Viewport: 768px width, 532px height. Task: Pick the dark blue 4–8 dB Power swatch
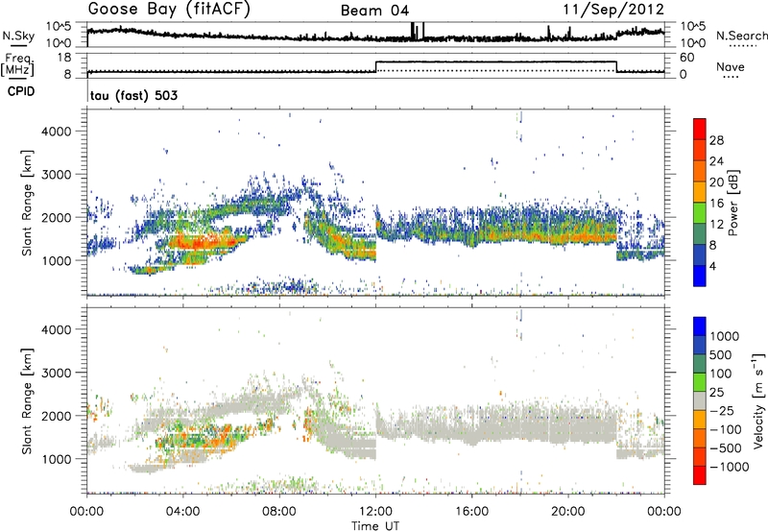[x=700, y=255]
